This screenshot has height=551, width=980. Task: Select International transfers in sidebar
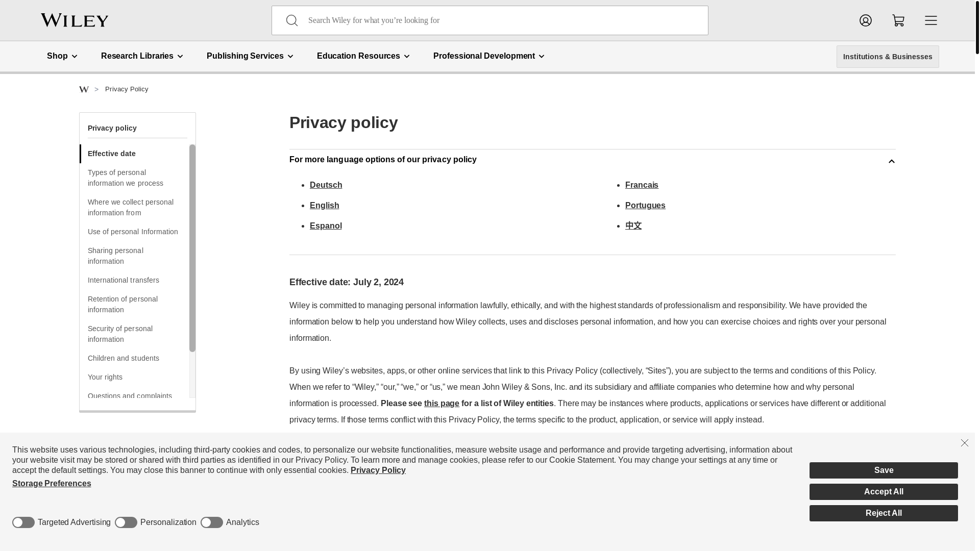point(124,280)
